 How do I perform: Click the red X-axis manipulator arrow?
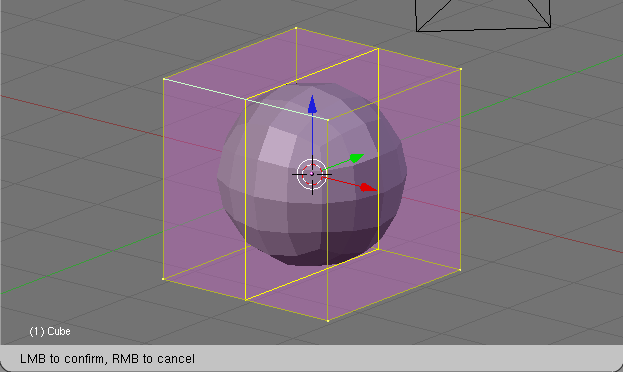coord(368,187)
